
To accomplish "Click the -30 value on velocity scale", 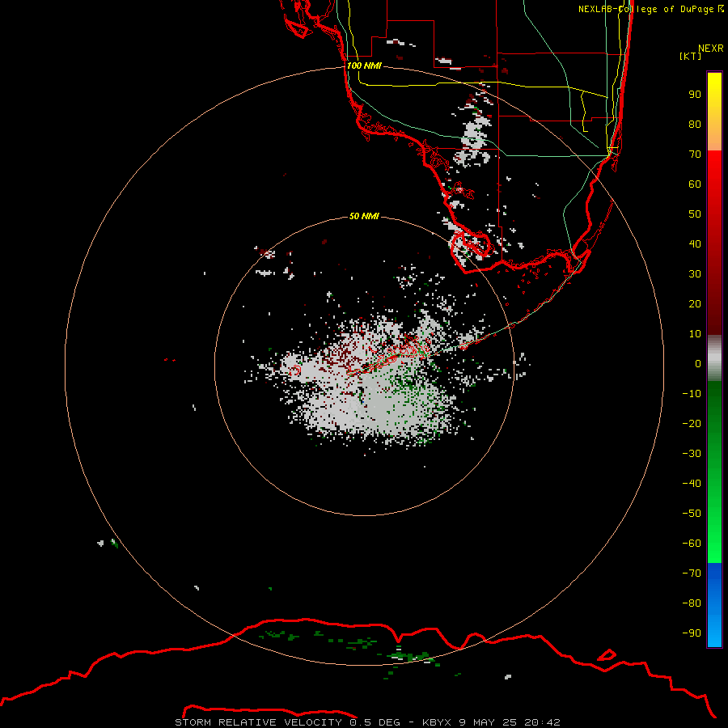I will (x=692, y=454).
